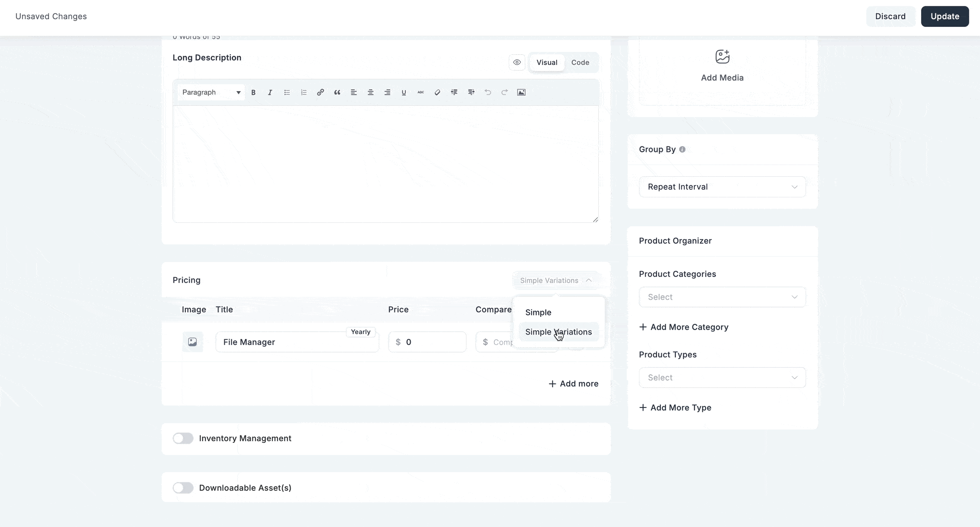Expand the Repeat Interval dropdown
The image size is (980, 527).
click(722, 187)
